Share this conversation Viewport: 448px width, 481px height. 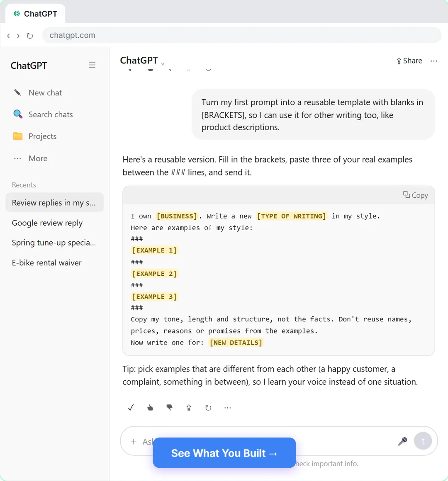(409, 61)
